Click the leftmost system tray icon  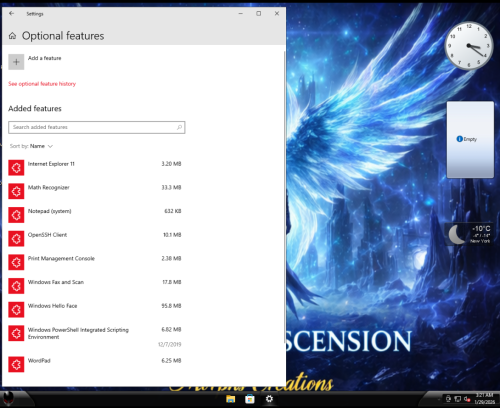pyautogui.click(x=448, y=399)
